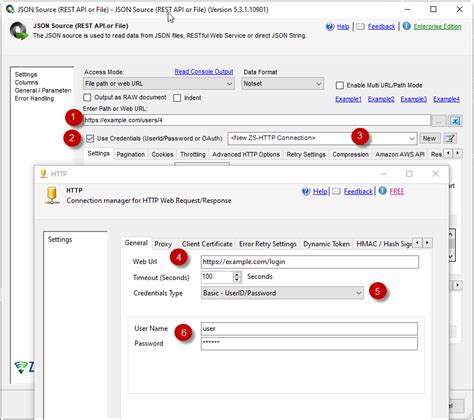Screen dimensions: 474x420
Task: Close the HTTP dialog window
Action: pyautogui.click(x=435, y=174)
